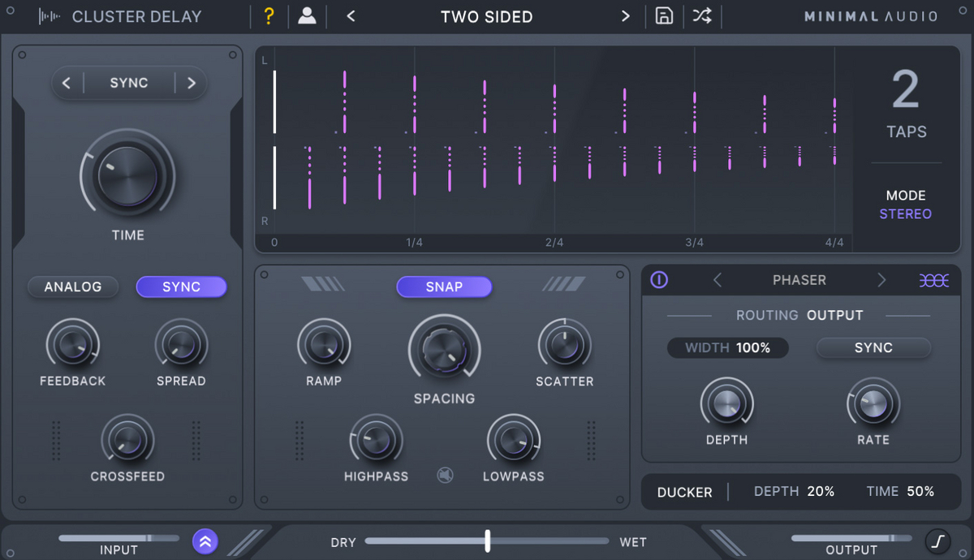Click the 4/4 marker on the tap timeline

[834, 243]
